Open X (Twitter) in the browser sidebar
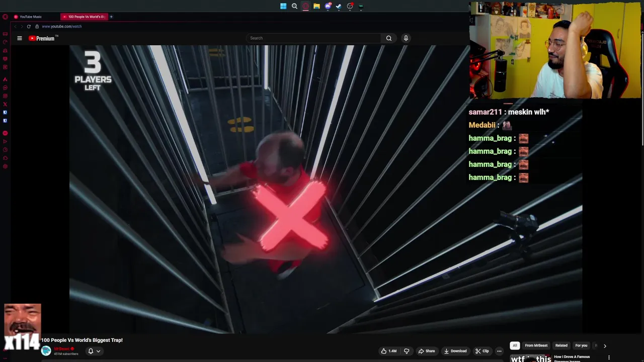The height and width of the screenshot is (362, 644). click(5, 104)
